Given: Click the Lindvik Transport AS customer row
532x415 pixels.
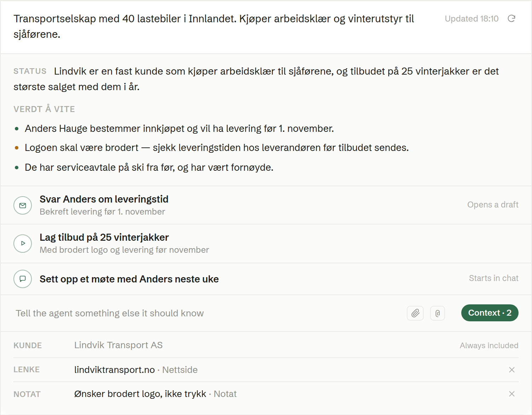Looking at the screenshot, I should tap(266, 345).
